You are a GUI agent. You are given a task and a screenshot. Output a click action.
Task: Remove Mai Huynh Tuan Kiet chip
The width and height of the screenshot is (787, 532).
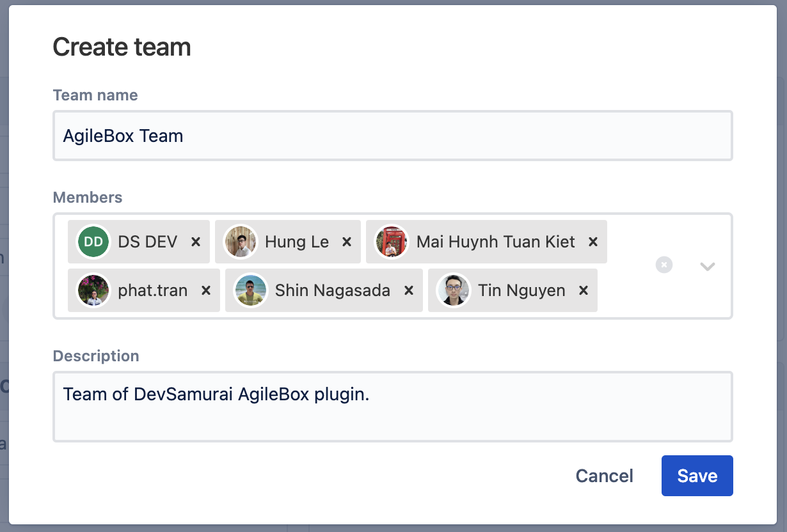coord(593,242)
